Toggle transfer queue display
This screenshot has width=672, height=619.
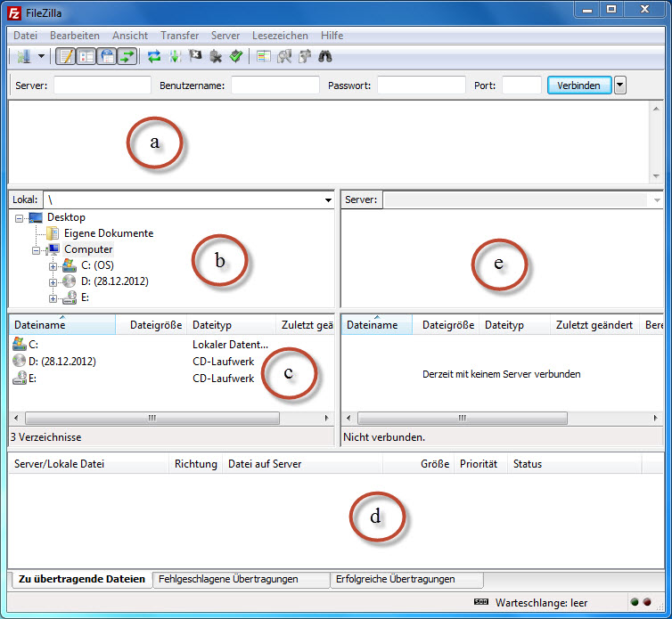click(127, 56)
